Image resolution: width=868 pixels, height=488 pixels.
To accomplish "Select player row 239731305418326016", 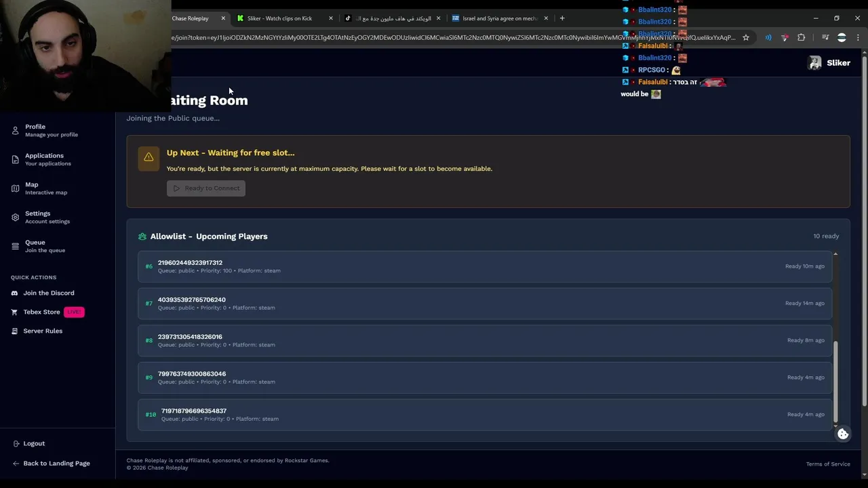I will (485, 340).
